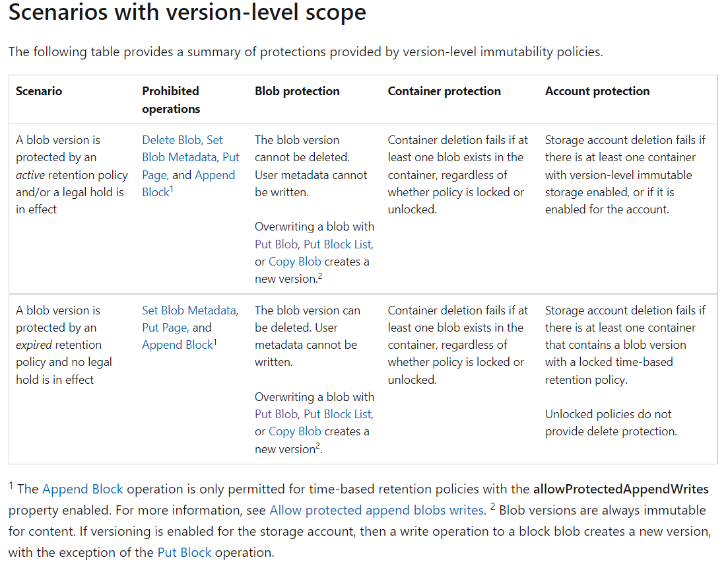
Task: Click the 'Prohibited operations' column header
Action: tap(170, 100)
